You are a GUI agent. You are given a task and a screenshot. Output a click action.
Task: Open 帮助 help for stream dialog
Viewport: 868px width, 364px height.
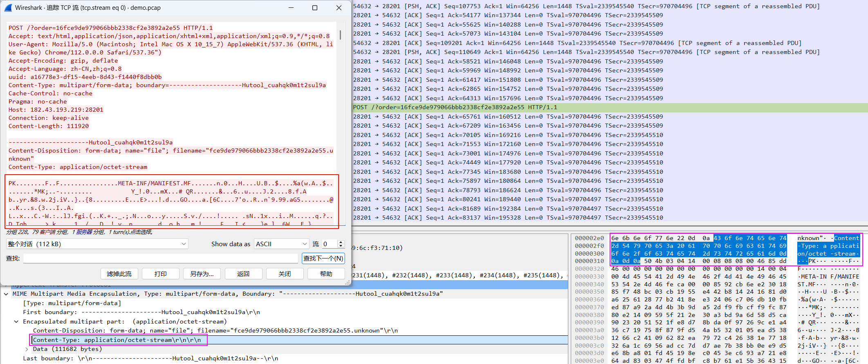pos(326,274)
